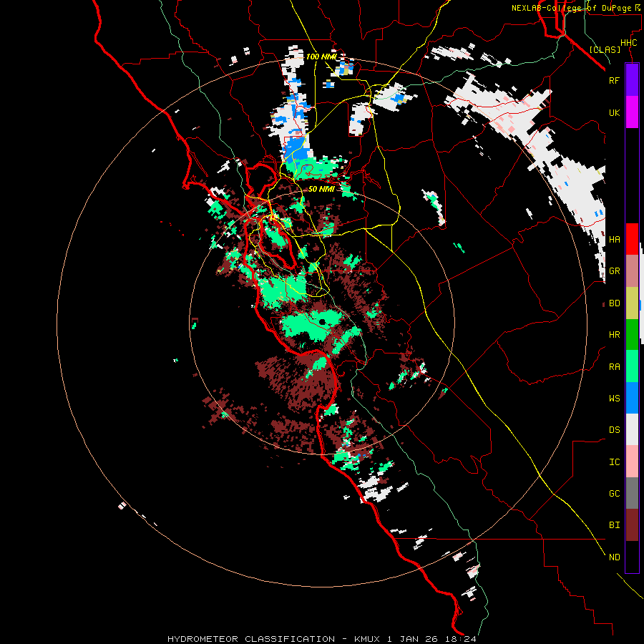Click the brown BI legend swatch

[x=632, y=525]
